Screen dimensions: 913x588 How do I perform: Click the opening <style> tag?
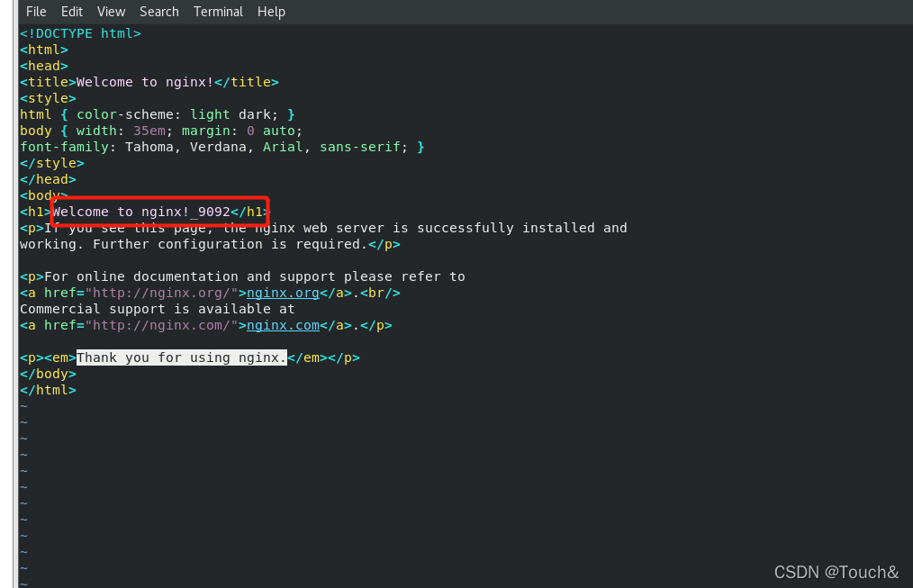point(48,98)
